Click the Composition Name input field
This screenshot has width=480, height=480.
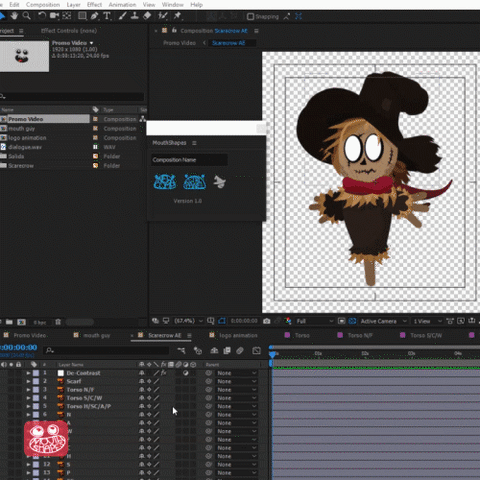[189, 160]
